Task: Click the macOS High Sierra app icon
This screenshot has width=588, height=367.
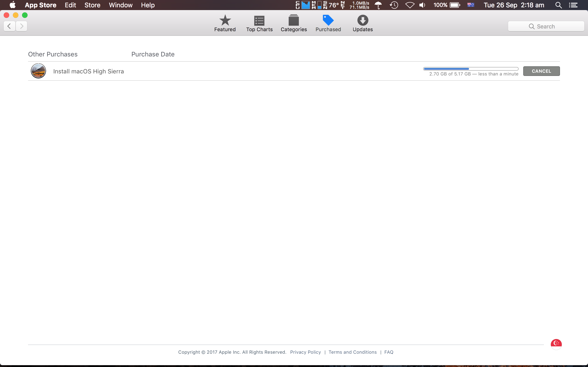Action: [38, 71]
